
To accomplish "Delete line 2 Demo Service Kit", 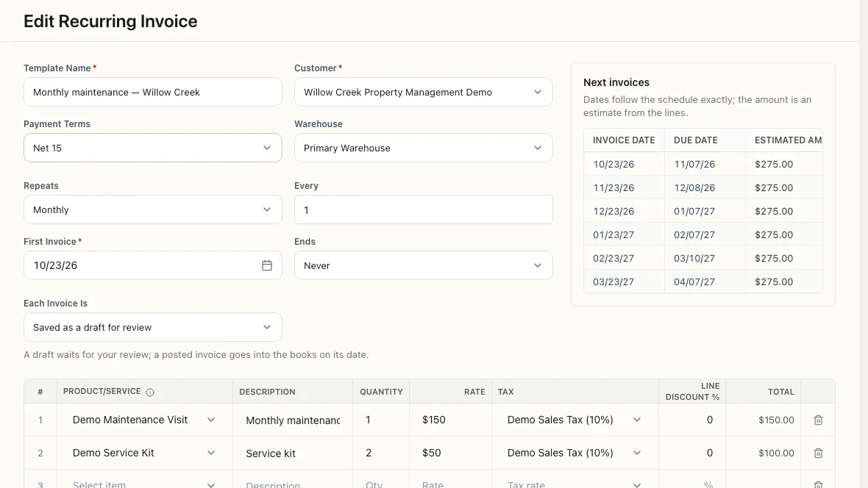I will click(818, 453).
